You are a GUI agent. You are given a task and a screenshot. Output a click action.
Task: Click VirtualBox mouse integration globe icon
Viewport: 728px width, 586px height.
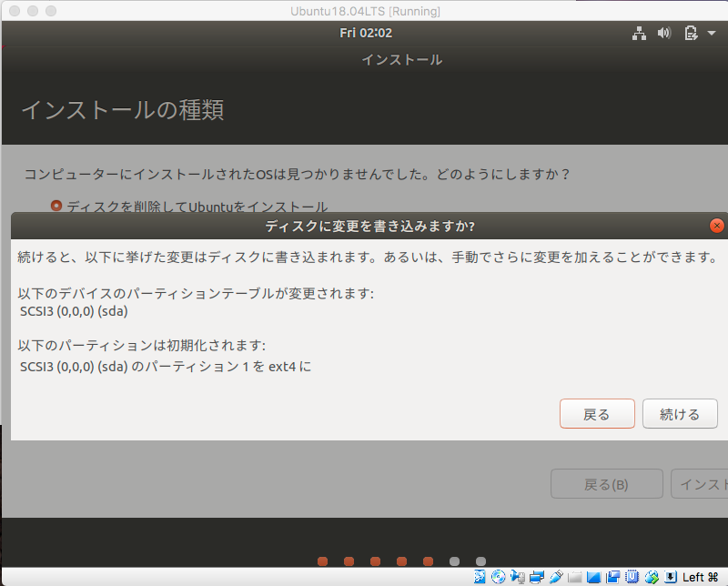pos(652,577)
